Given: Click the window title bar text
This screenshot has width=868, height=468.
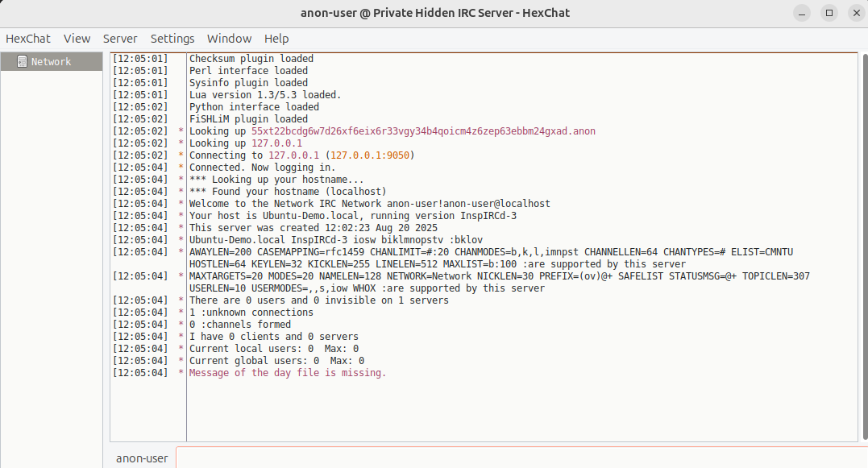Looking at the screenshot, I should (435, 13).
